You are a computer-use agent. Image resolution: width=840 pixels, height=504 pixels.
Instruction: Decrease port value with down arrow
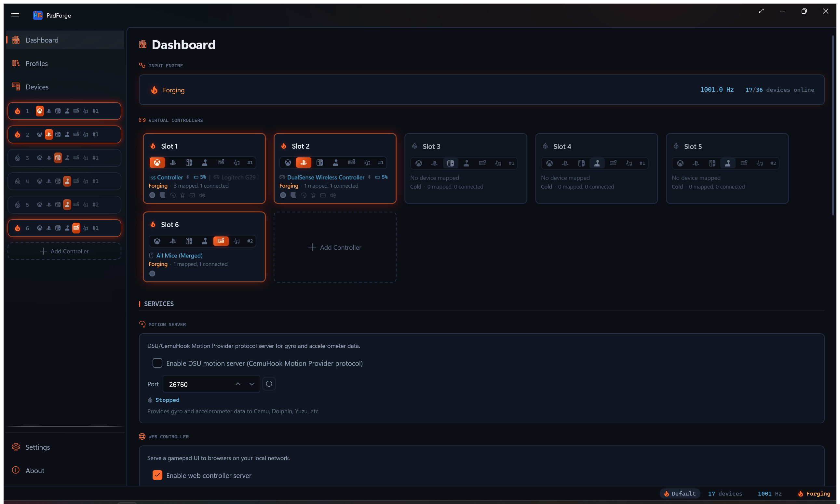click(251, 384)
